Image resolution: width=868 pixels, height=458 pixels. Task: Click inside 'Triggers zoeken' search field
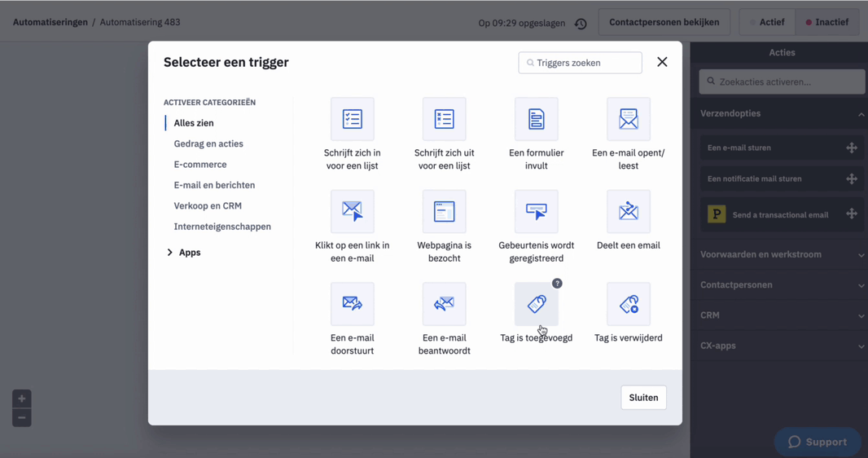pos(580,63)
